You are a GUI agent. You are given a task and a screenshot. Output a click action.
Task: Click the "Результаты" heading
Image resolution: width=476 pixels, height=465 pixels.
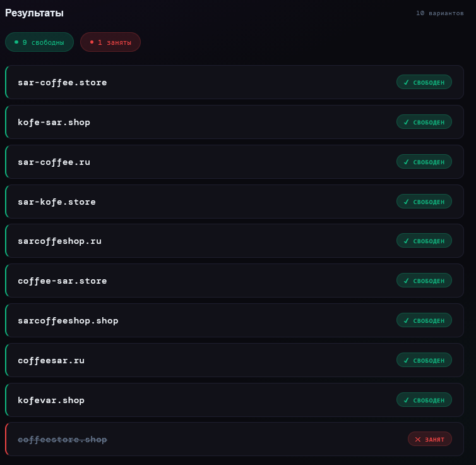pyautogui.click(x=34, y=13)
